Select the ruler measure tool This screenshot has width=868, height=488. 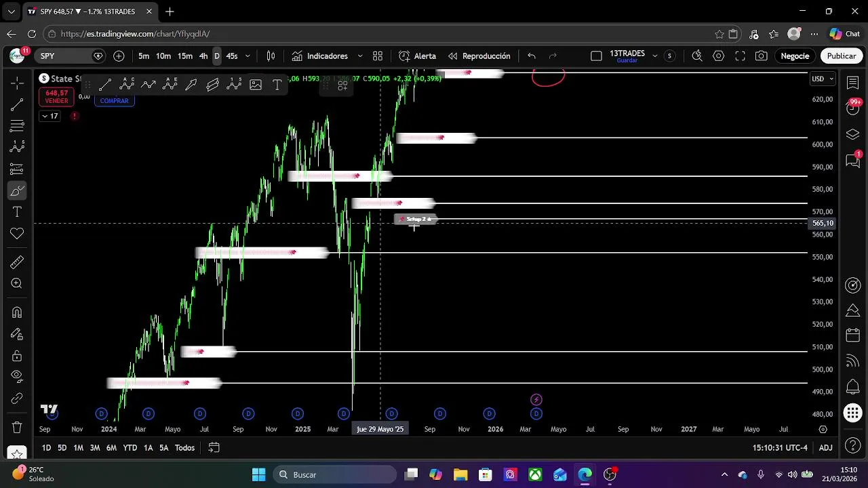(x=17, y=262)
